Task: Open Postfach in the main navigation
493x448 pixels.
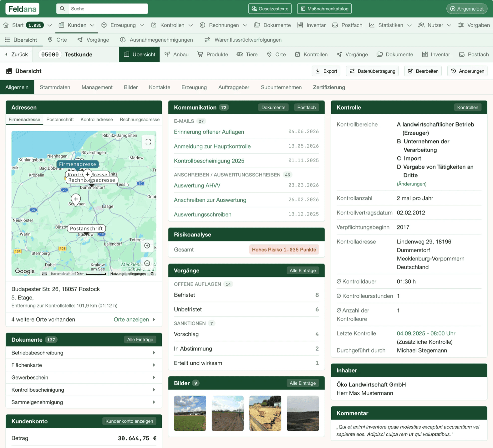Action: (347, 25)
